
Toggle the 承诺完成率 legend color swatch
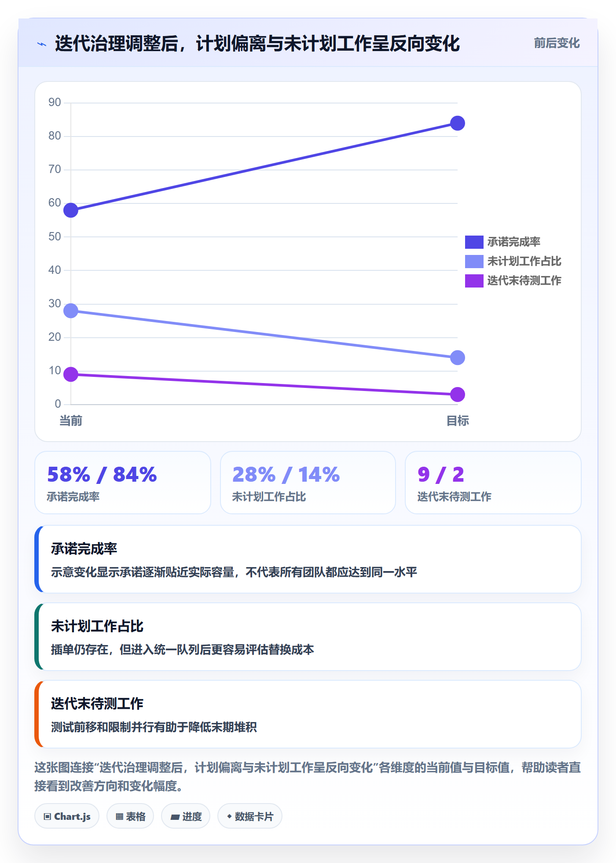pos(474,242)
